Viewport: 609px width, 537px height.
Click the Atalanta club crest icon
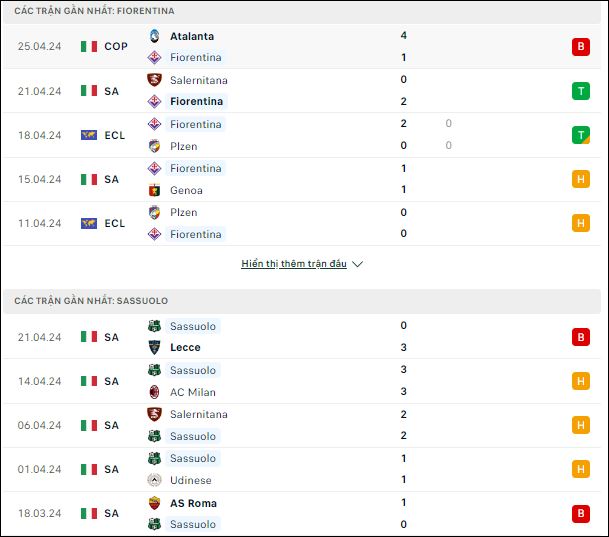(154, 36)
